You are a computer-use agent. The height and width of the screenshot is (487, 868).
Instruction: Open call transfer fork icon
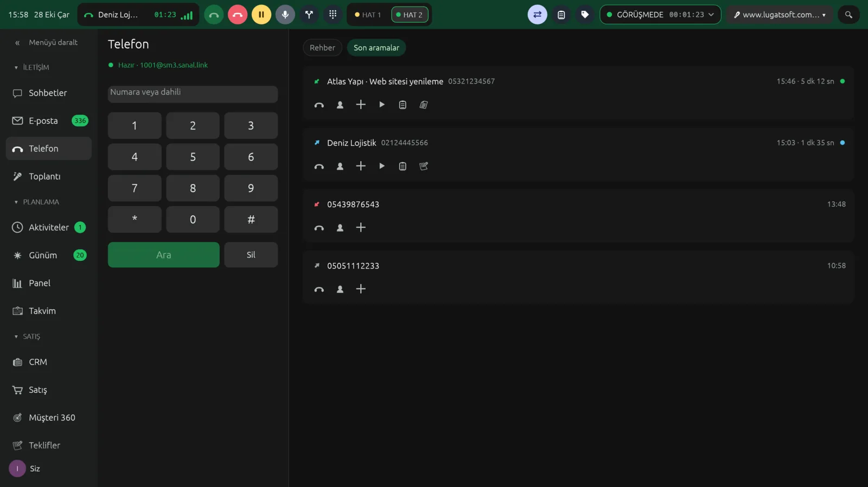309,15
